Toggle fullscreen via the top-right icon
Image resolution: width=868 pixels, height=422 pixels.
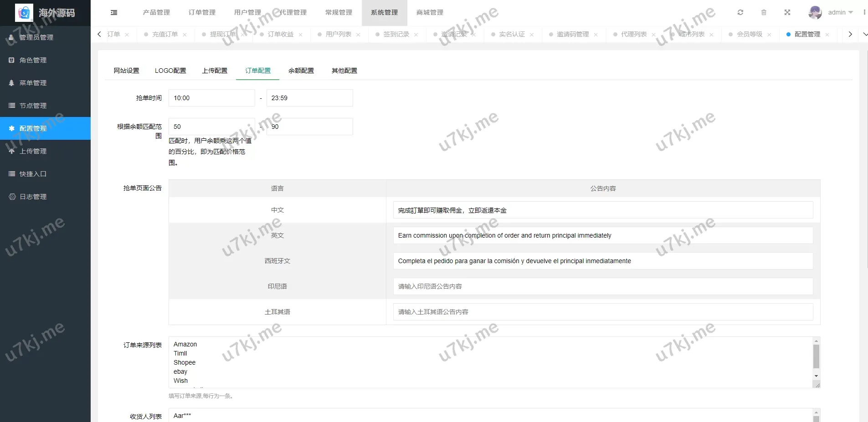(787, 12)
